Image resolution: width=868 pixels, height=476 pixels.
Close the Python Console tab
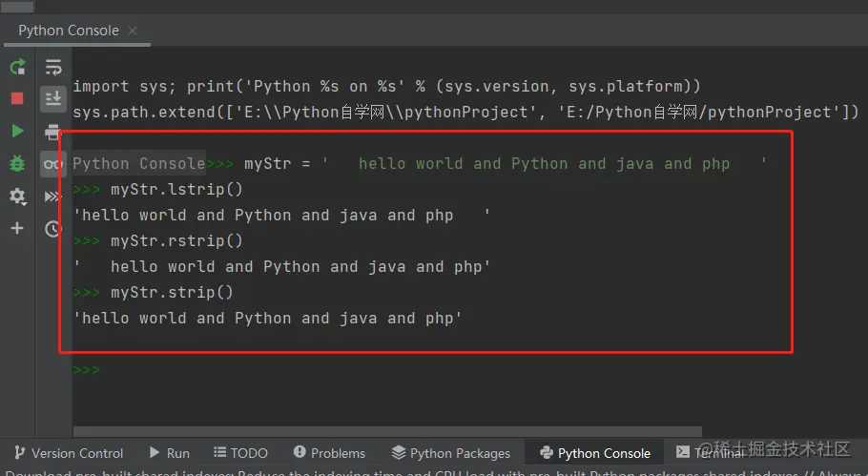pyautogui.click(x=133, y=31)
